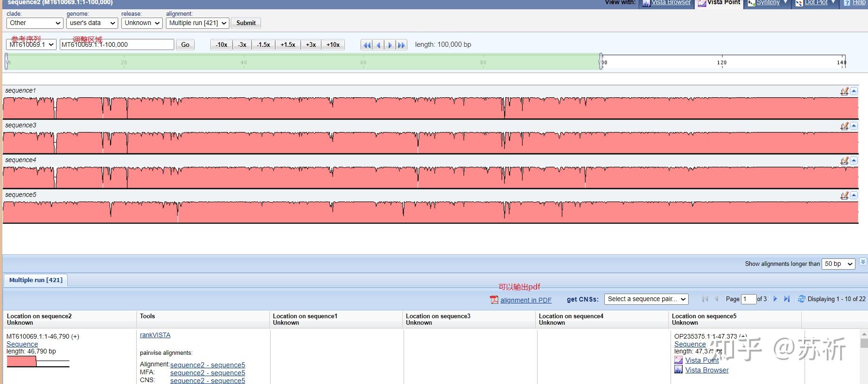Image resolution: width=868 pixels, height=384 pixels.
Task: Click the region position input field
Action: click(117, 44)
